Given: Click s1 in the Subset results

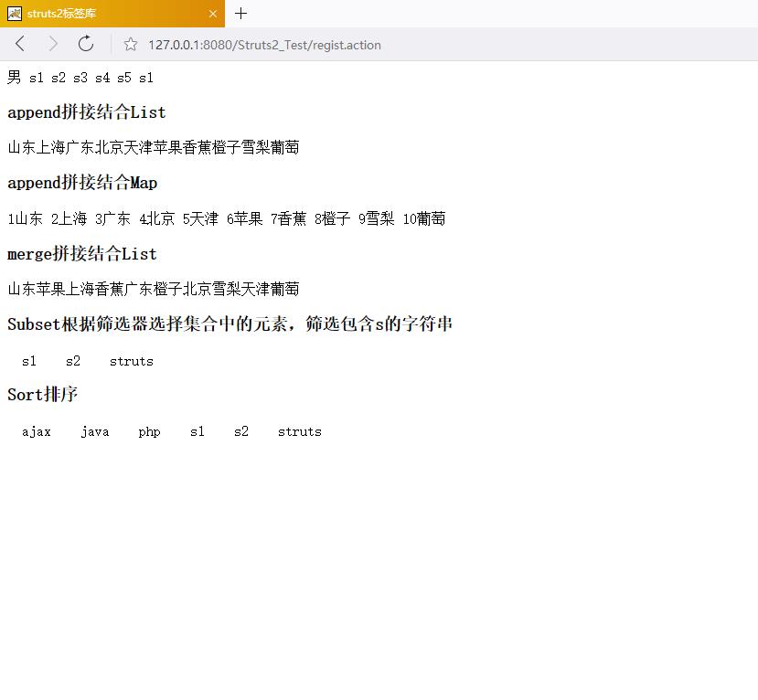Looking at the screenshot, I should (x=29, y=361).
